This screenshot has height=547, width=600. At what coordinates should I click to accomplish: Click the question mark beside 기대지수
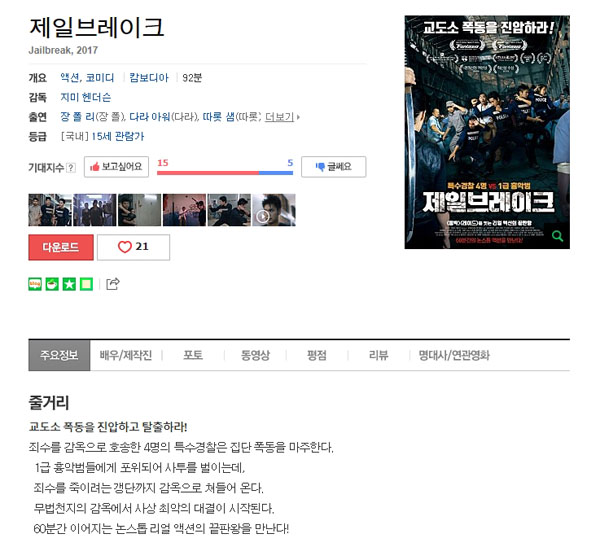(71, 168)
